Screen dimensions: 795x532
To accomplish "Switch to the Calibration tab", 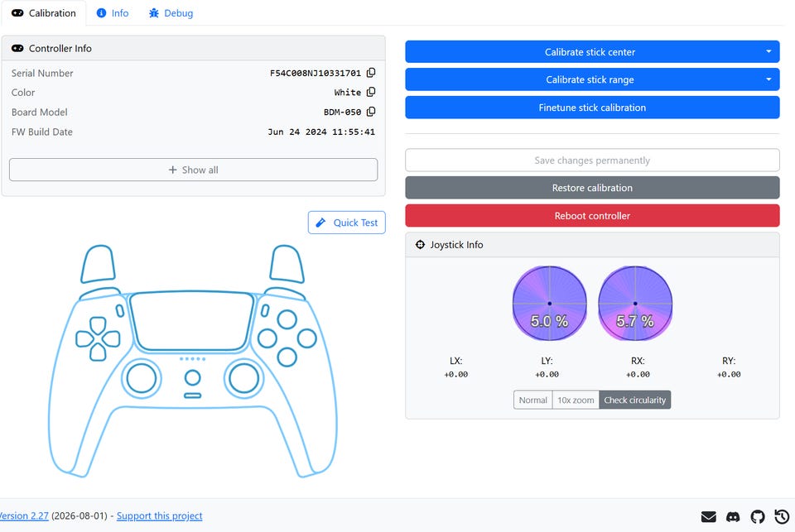I will tap(44, 13).
